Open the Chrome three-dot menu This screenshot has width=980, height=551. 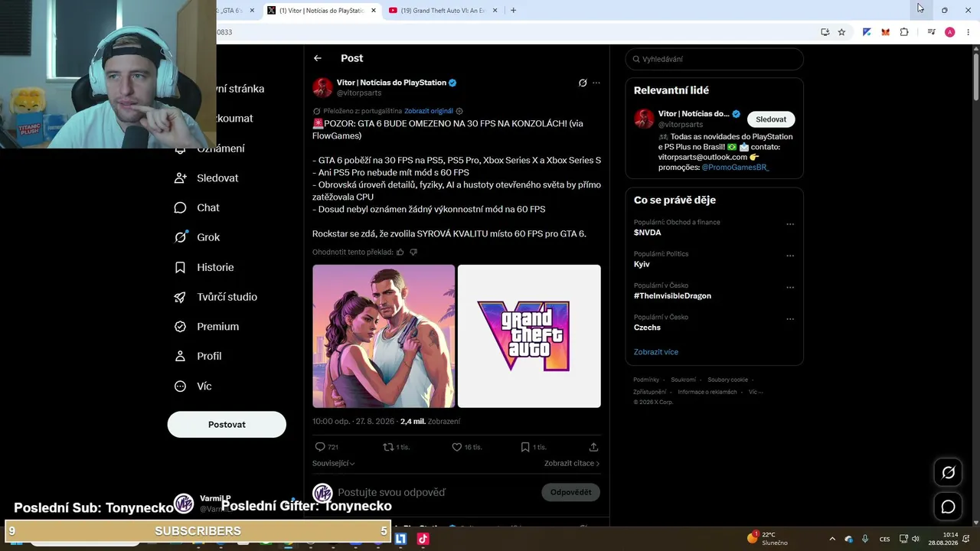point(968,32)
